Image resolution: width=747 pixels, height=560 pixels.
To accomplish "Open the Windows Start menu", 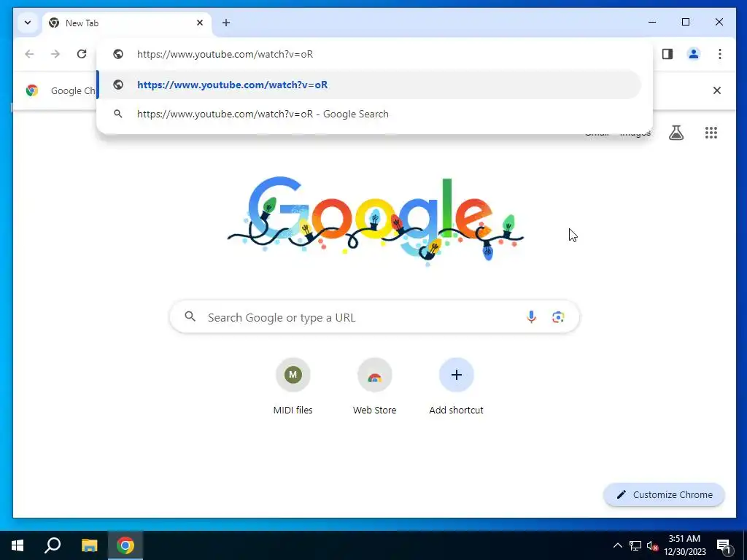I will (18, 545).
